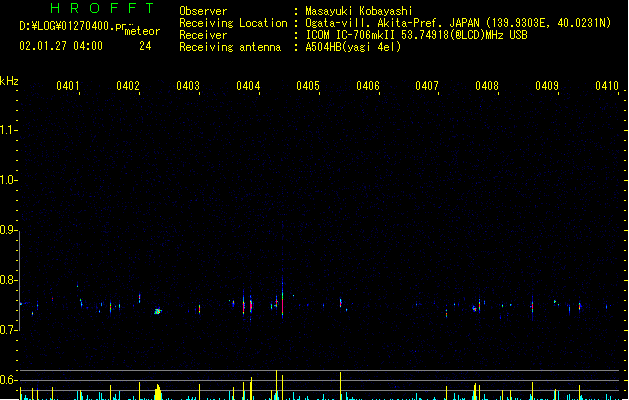The width and height of the screenshot is (629, 400).
Task: Click the yellow amplitude spike between 0405 and 0406
Action: (341, 386)
